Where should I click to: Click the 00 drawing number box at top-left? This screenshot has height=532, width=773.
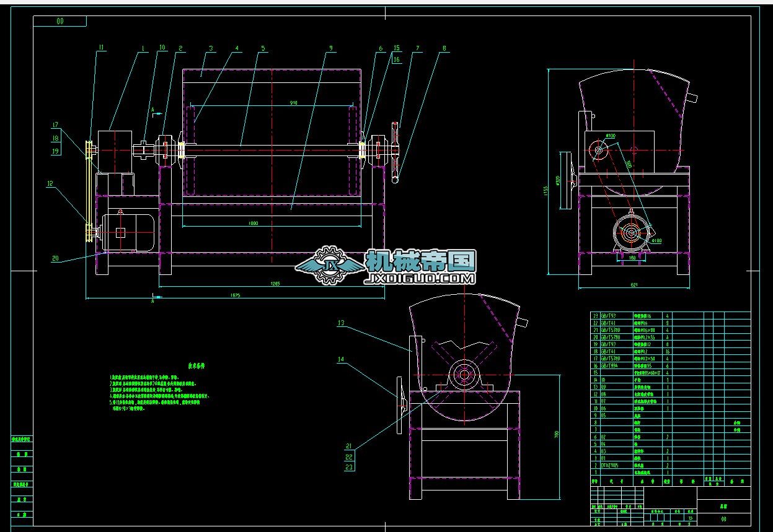coord(60,21)
